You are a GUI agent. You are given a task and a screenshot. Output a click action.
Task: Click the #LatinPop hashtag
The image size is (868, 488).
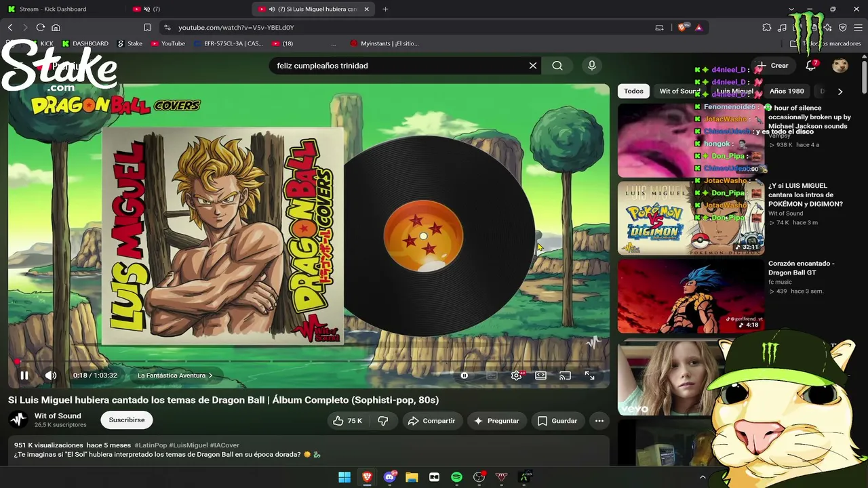tap(151, 445)
